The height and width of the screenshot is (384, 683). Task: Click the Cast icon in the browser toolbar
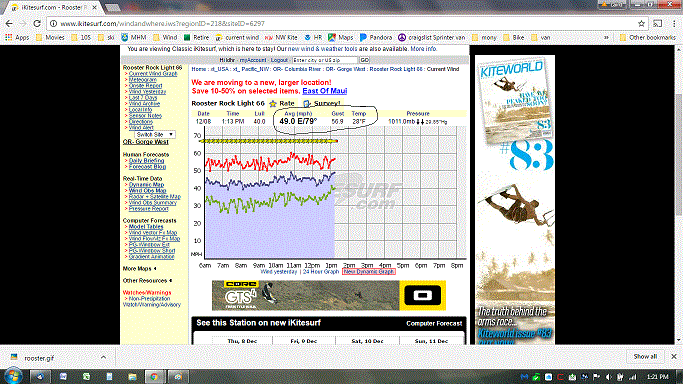[658, 24]
